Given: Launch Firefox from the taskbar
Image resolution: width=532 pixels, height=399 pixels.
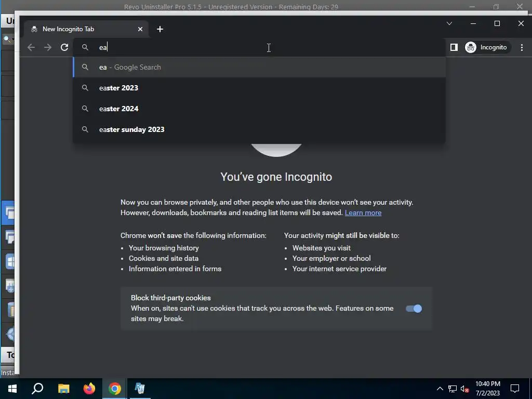Looking at the screenshot, I should tap(89, 389).
